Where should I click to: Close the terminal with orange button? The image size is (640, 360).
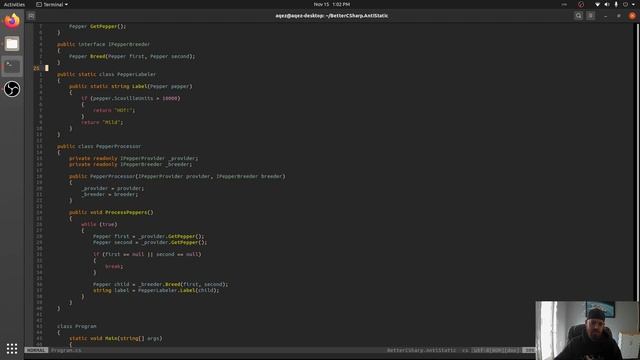(x=632, y=16)
